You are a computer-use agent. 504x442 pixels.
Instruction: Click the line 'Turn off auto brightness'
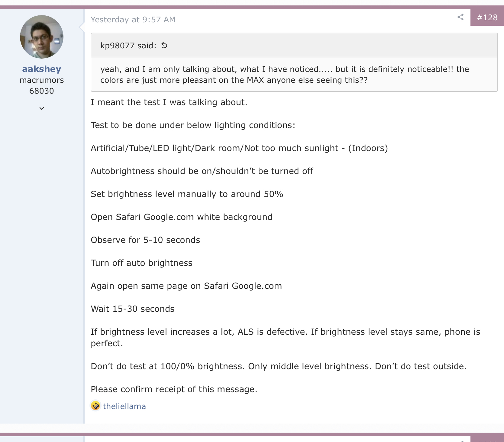coord(141,263)
